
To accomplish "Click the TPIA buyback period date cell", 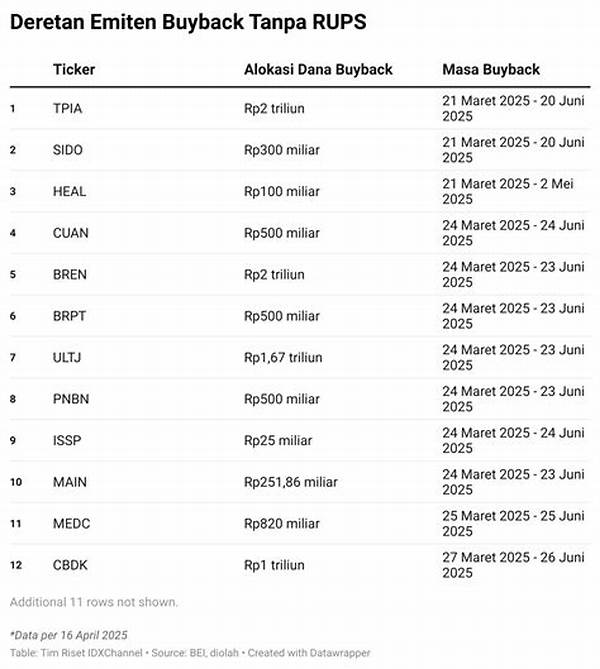I will [513, 108].
